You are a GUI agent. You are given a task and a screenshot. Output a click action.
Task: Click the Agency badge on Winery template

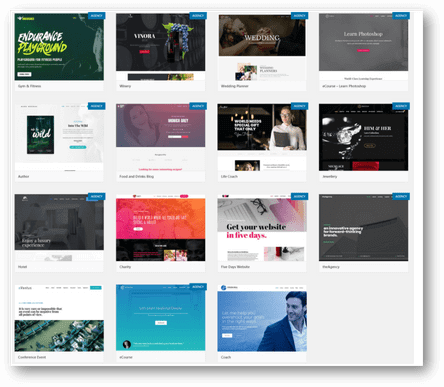coord(198,16)
